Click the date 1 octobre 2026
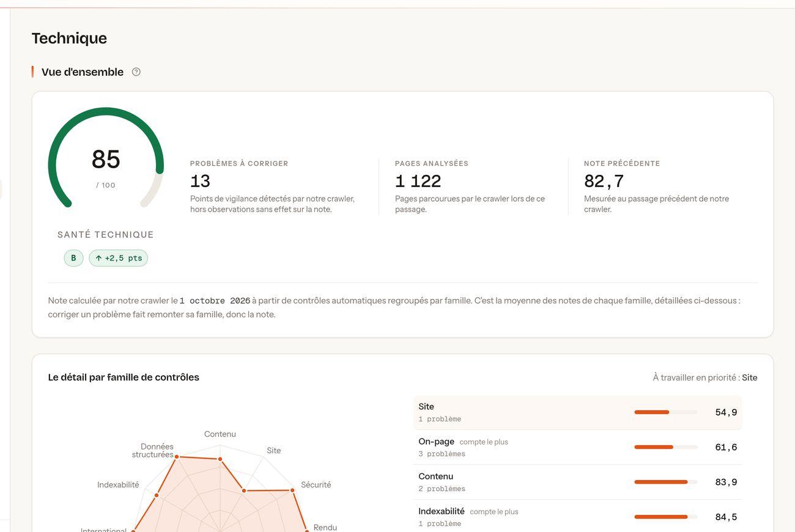The width and height of the screenshot is (795, 532). point(215,301)
